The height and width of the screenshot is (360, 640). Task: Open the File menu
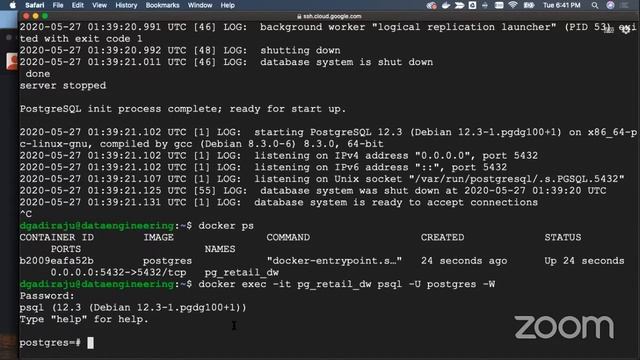tap(58, 5)
